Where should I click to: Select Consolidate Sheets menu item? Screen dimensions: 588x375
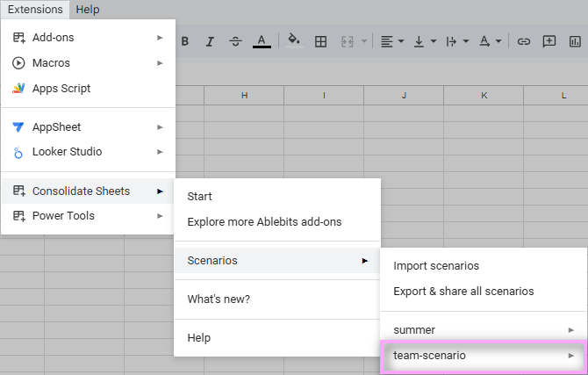tap(88, 191)
